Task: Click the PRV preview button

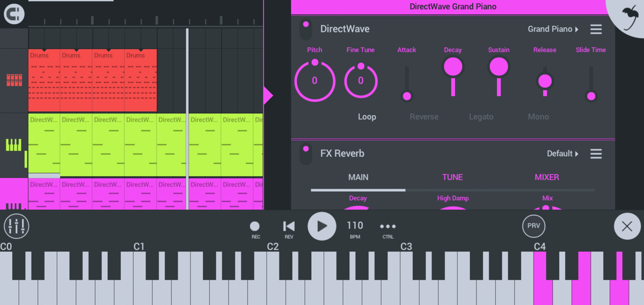Action: (533, 226)
